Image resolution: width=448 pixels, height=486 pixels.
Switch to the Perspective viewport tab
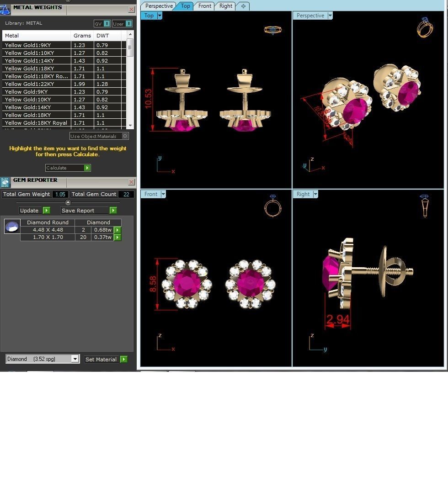[159, 6]
